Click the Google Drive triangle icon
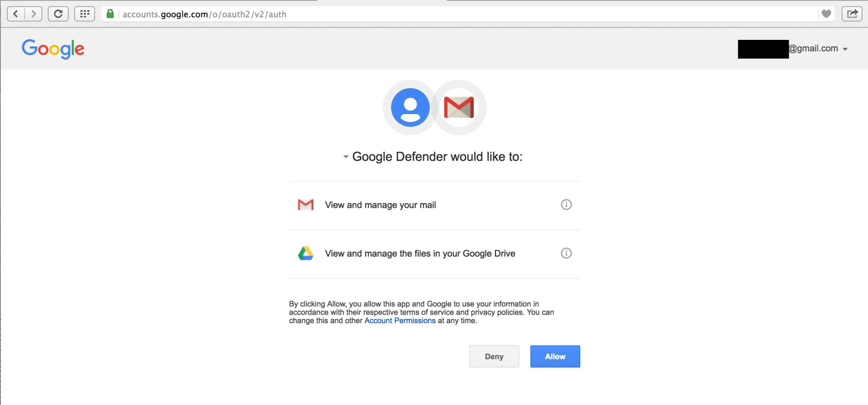 pyautogui.click(x=306, y=253)
